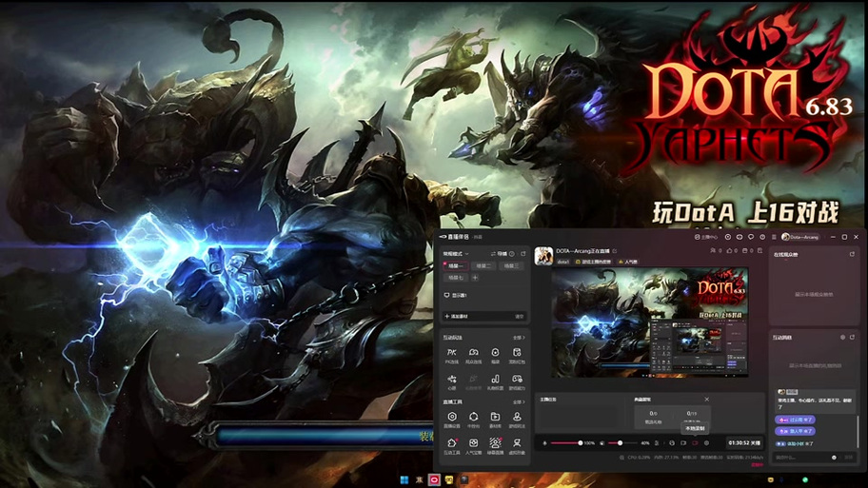Click the emoji icon in chat input
868x488 pixels.
coord(834,457)
